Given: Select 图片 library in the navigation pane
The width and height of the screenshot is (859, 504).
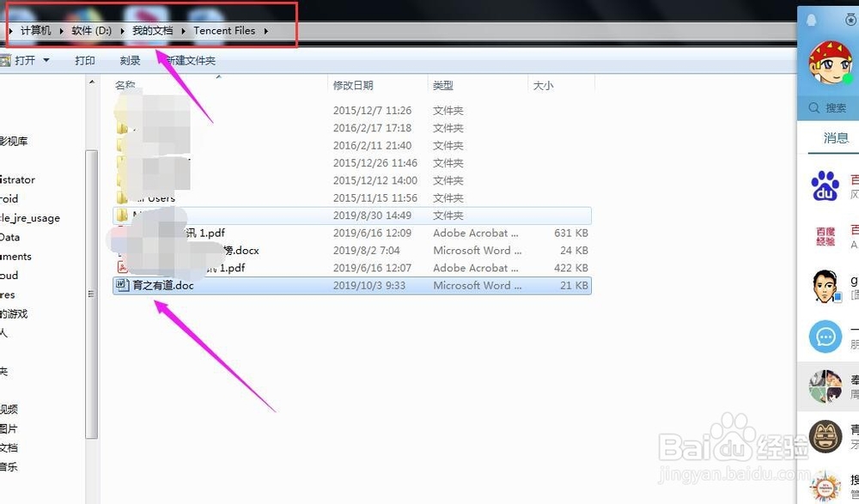Looking at the screenshot, I should pyautogui.click(x=9, y=428).
